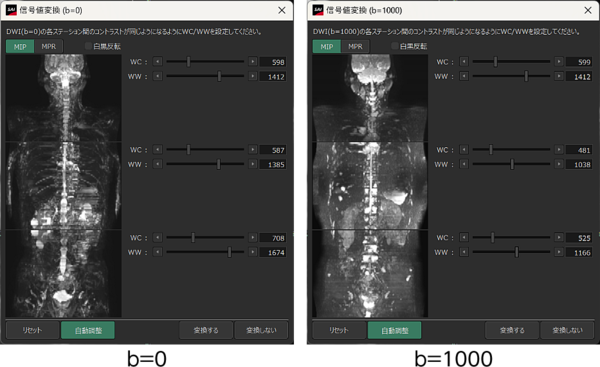The height and width of the screenshot is (367, 600).
Task: Click app icon in 信号値変換 (b=0) title bar
Action: pos(11,10)
